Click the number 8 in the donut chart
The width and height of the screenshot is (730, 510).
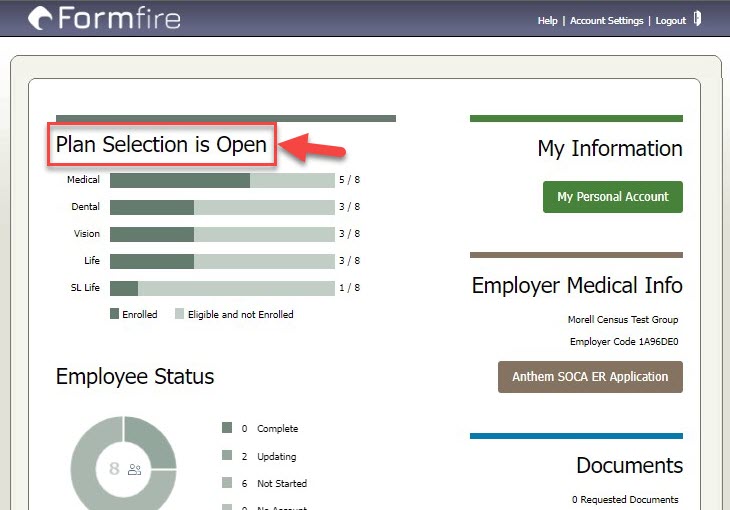pyautogui.click(x=115, y=469)
